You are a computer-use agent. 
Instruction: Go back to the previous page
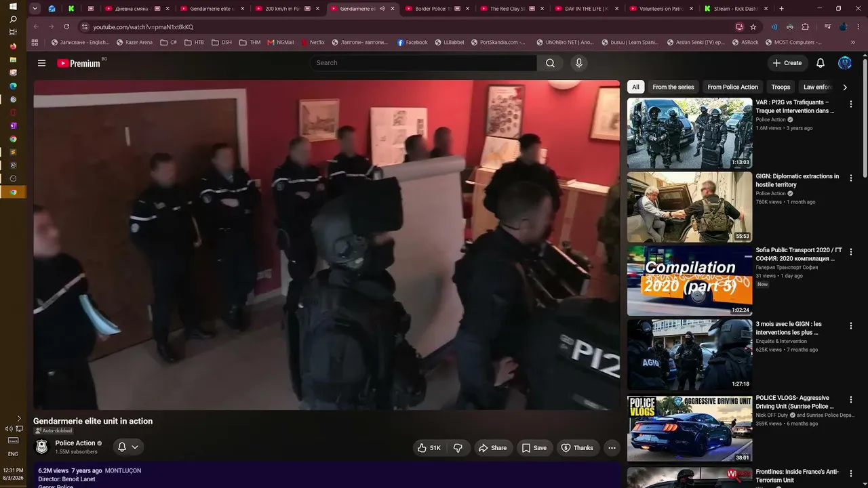(36, 27)
